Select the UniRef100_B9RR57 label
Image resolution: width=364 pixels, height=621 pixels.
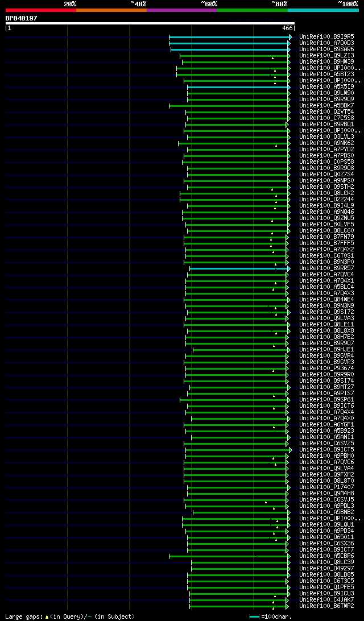click(x=327, y=268)
